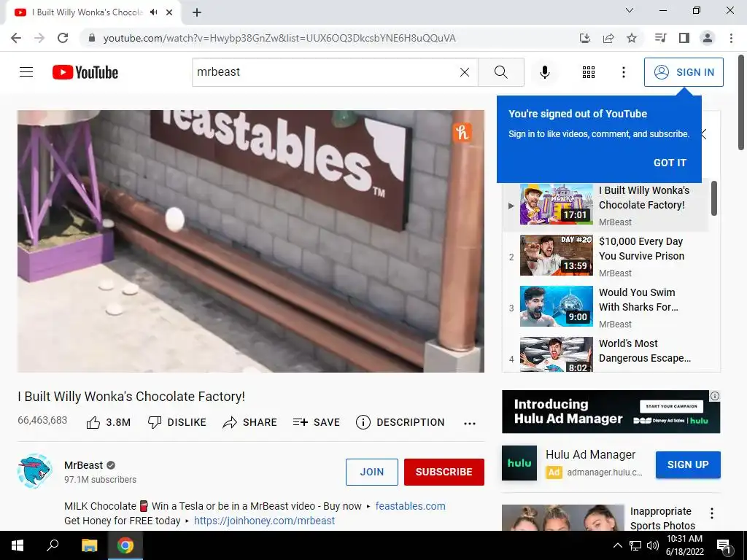The height and width of the screenshot is (560, 747).
Task: Open 'Inappropriate Sports Photos' video
Action: click(662, 518)
